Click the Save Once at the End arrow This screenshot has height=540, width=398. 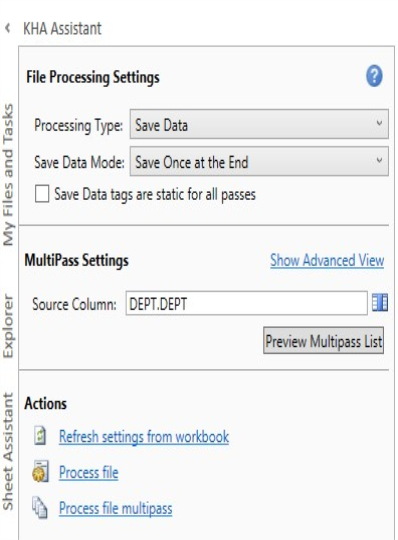coord(379,161)
